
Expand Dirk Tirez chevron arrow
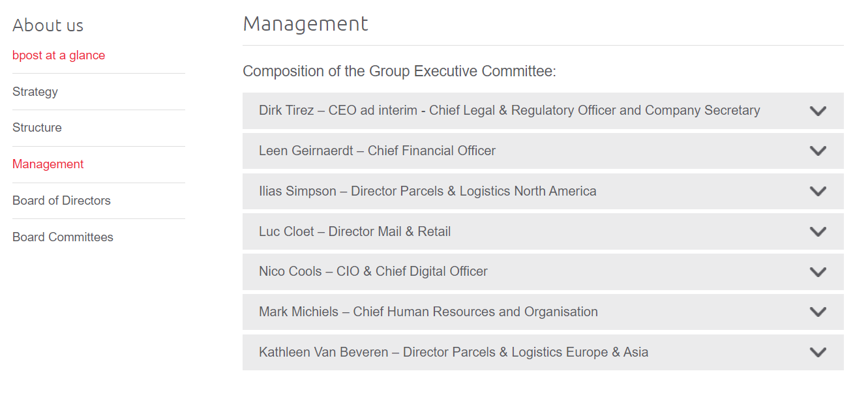click(x=818, y=111)
